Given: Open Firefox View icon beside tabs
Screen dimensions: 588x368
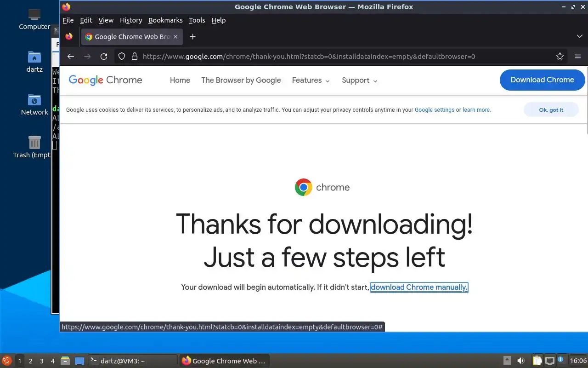Looking at the screenshot, I should [69, 37].
